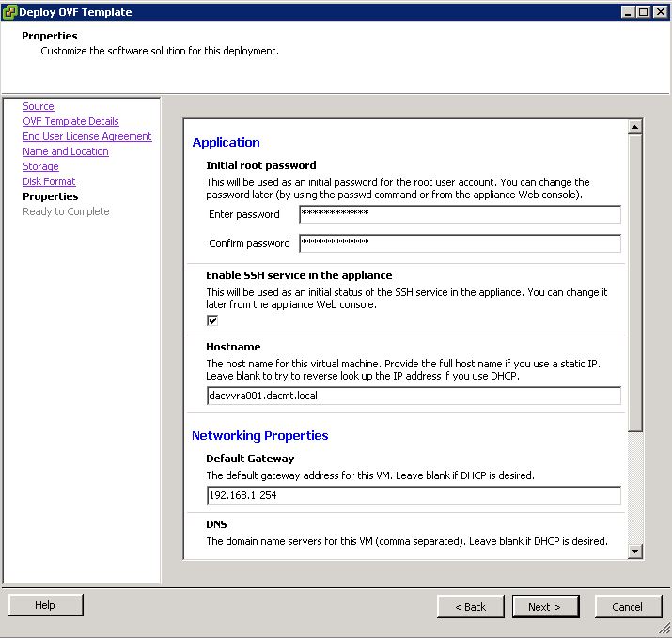Maximize the Deploy OVF Template window
This screenshot has height=638, width=672.
643,12
